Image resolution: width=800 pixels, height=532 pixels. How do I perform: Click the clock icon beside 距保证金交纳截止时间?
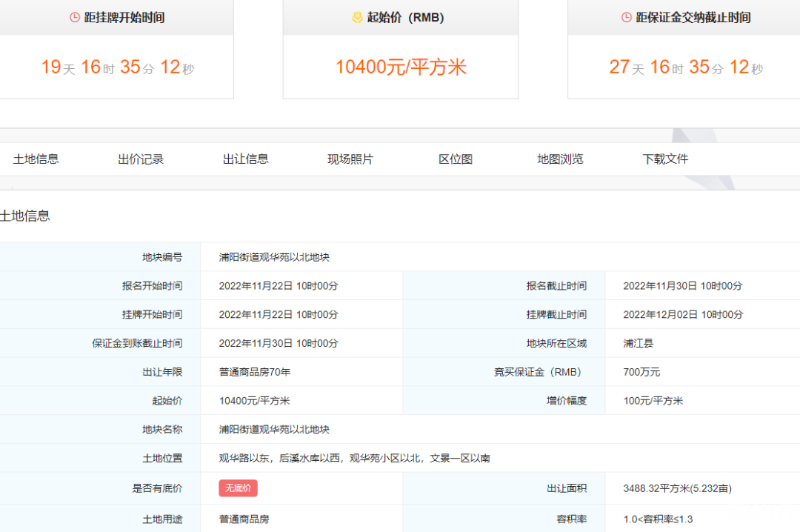click(x=627, y=17)
